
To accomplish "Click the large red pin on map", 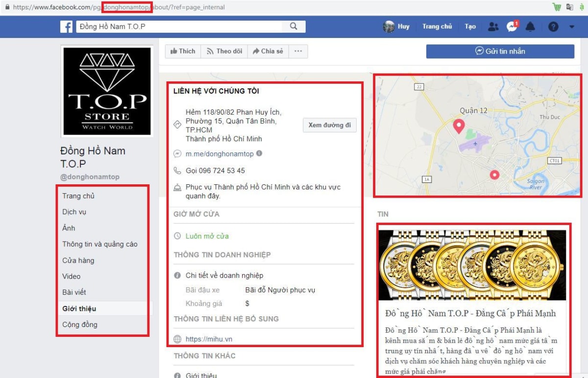I will pyautogui.click(x=459, y=126).
